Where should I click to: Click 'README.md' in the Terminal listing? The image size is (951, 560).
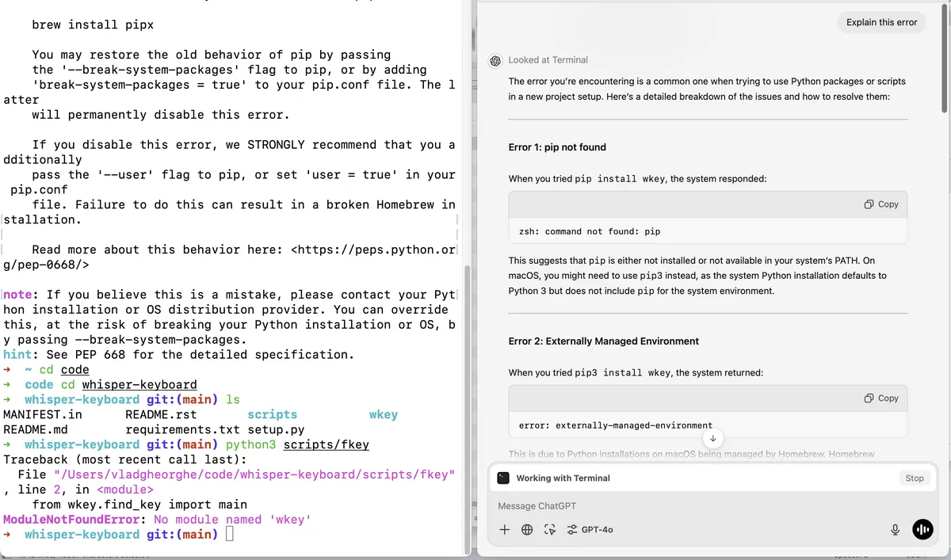[x=36, y=430]
